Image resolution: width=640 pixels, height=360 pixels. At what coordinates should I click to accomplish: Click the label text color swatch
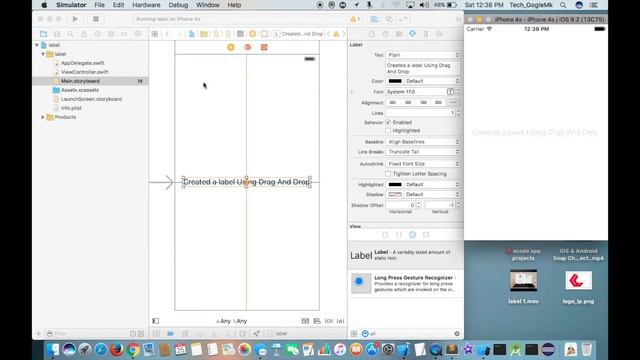[395, 81]
